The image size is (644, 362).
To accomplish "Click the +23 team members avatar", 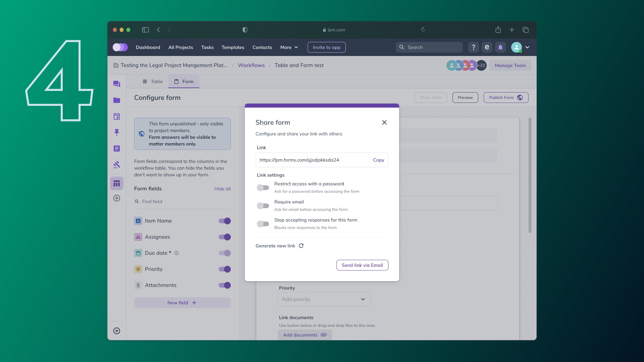I will click(x=481, y=65).
